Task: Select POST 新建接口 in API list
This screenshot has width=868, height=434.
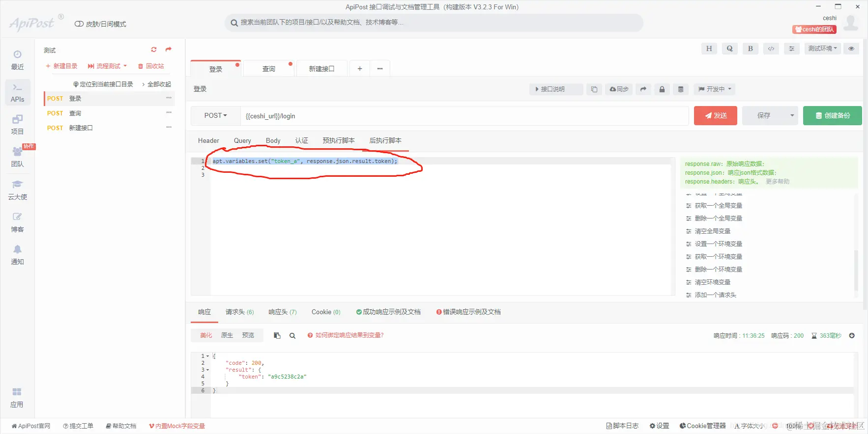Action: point(109,128)
